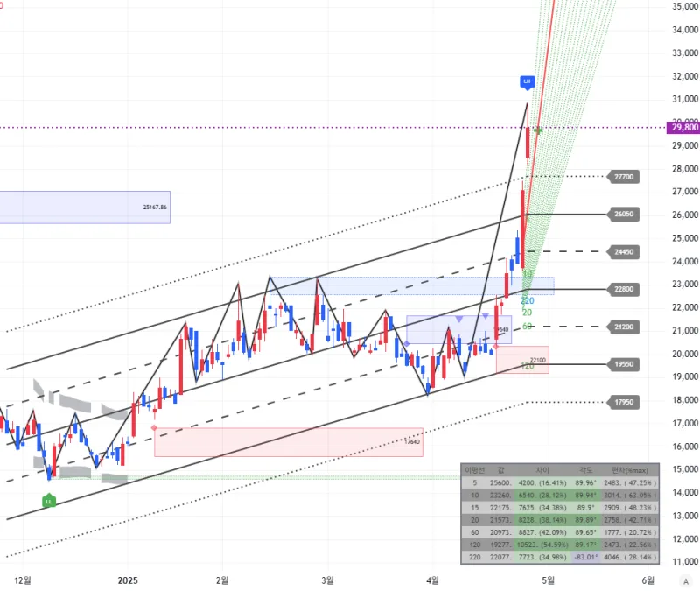Click the 19550 price level tag
This screenshot has height=591, width=700.
624,363
